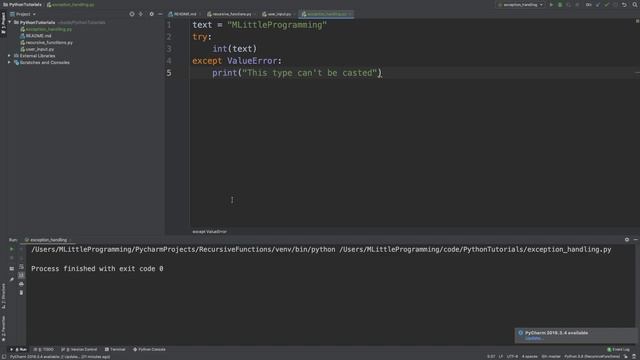Open the Git: master branch selector
This screenshot has width=640, height=360.
click(551, 356)
